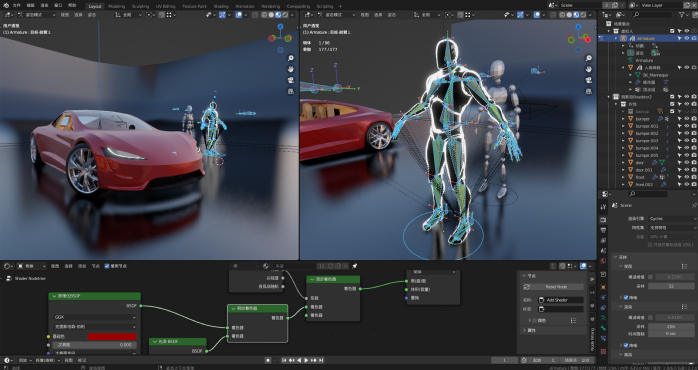Open the outliner display mode dropdown
Screen dimensions: 698x370
621,15
